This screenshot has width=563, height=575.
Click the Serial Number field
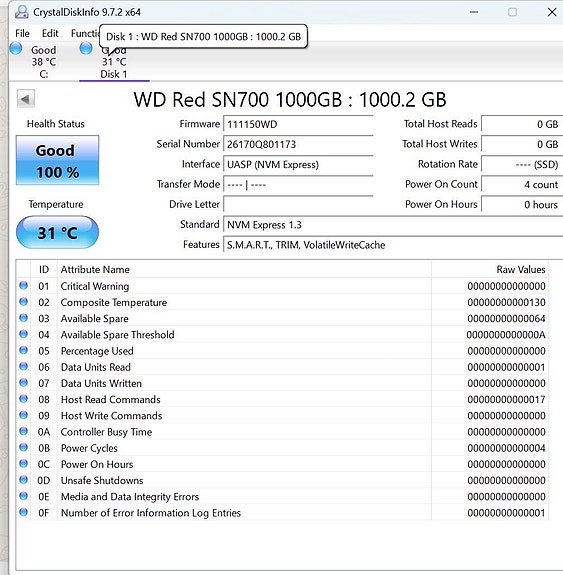pyautogui.click(x=298, y=144)
